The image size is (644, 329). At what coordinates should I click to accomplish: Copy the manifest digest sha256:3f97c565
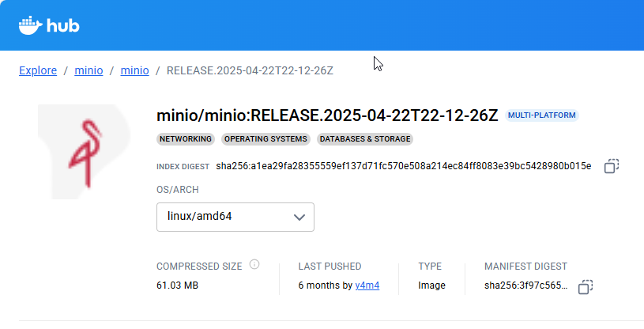pos(586,286)
